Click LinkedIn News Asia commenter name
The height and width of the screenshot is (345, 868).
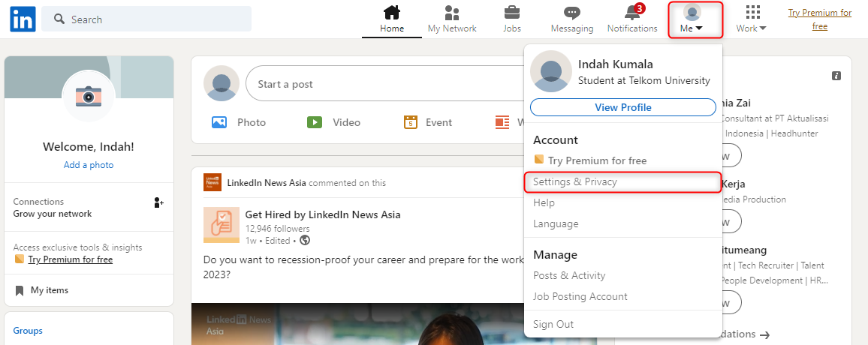(267, 183)
